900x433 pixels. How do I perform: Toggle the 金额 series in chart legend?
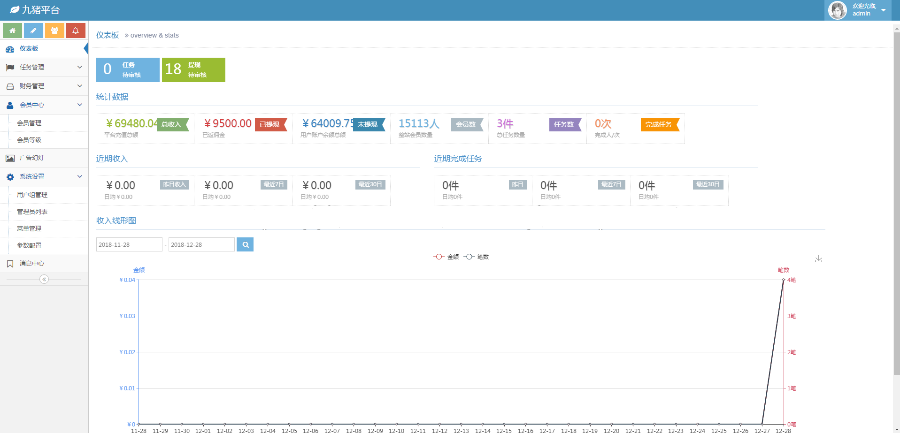(445, 257)
